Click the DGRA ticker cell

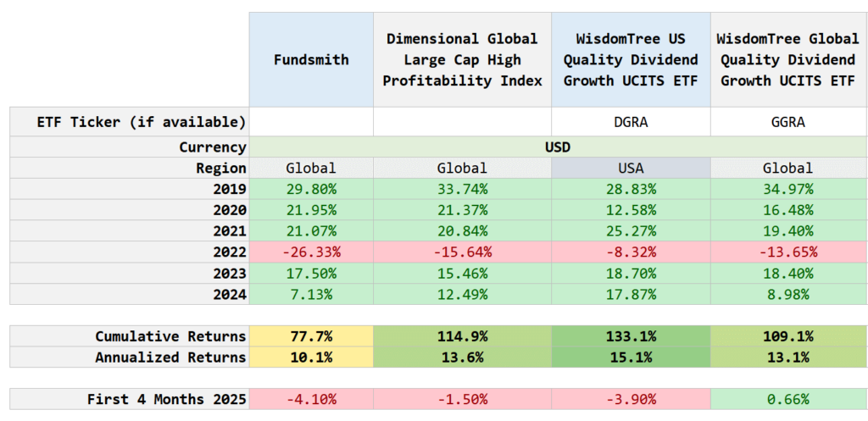[x=631, y=122]
